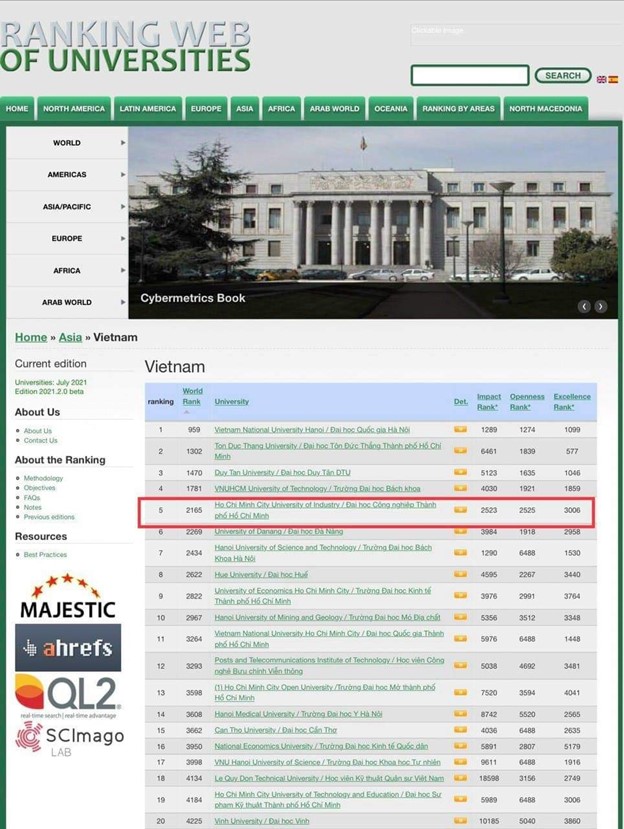624x829 pixels.
Task: Expand the AFRICA sidebar menu
Action: click(x=67, y=270)
